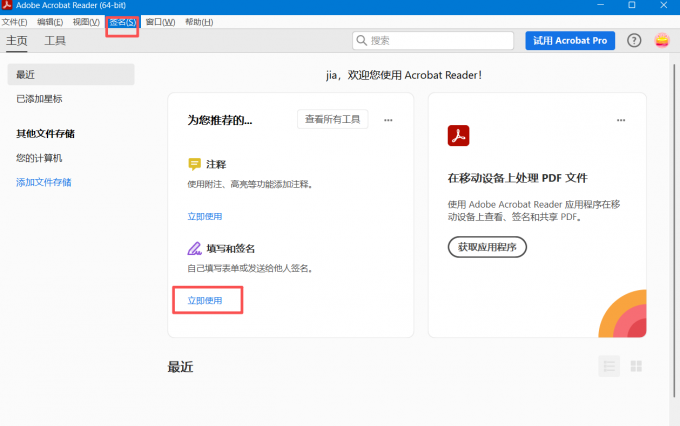Click the 在移动设备上处理 PDF 文件 heading
680x426 pixels.
(517, 178)
